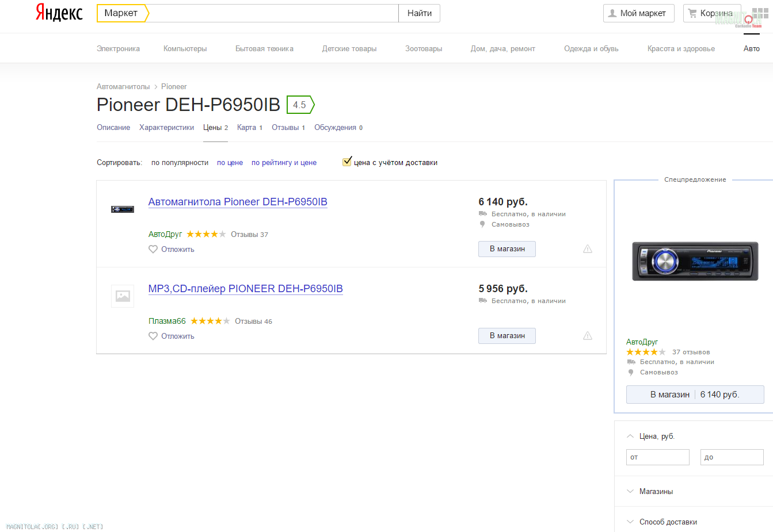Sort offers по цене
The image size is (773, 532).
pos(230,163)
